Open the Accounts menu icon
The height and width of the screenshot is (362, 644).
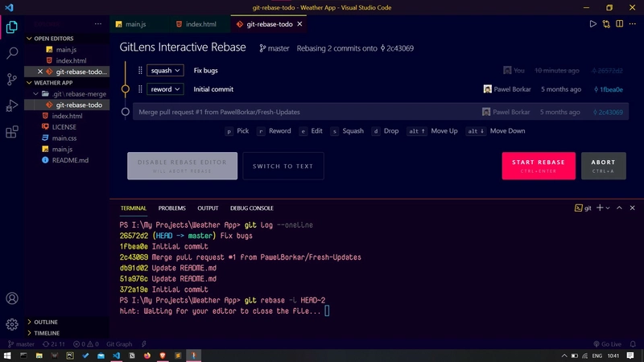pyautogui.click(x=12, y=298)
